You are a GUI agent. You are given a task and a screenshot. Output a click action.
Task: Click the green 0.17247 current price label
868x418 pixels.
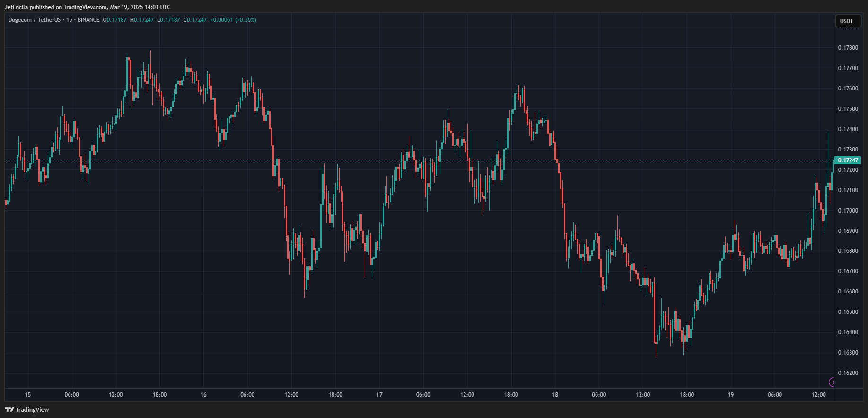848,160
